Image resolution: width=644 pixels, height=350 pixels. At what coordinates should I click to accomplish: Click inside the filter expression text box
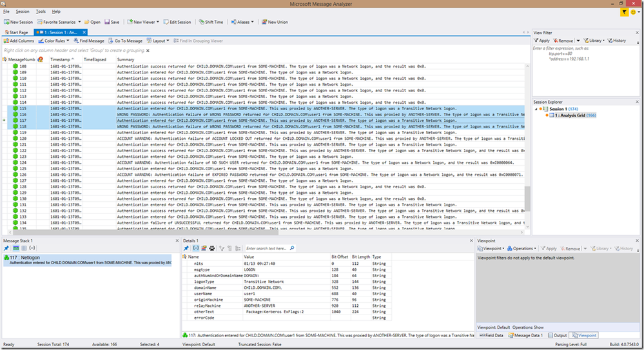[x=586, y=71]
